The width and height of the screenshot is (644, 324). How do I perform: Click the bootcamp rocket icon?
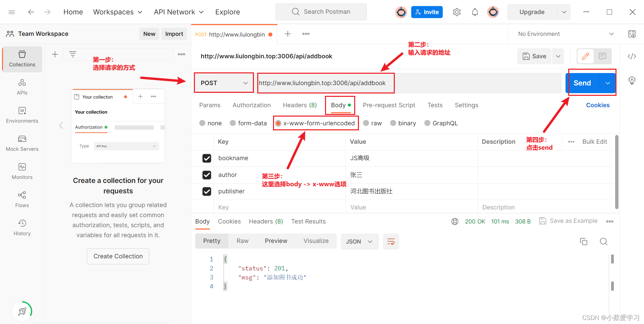point(22,311)
